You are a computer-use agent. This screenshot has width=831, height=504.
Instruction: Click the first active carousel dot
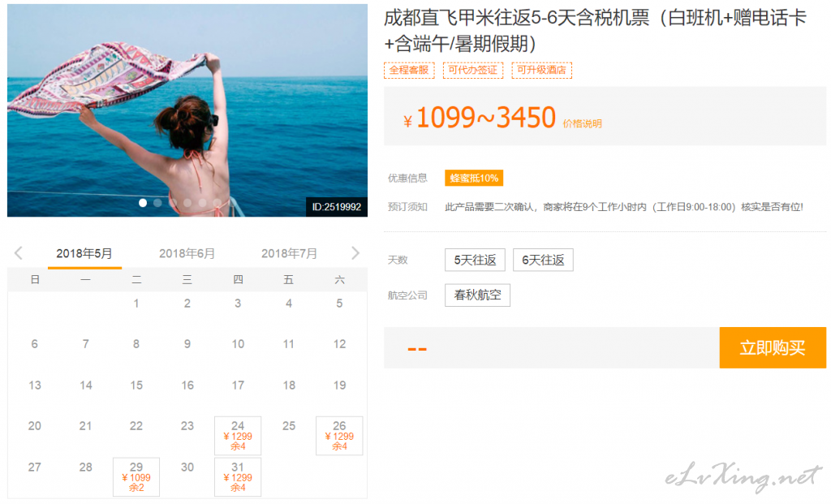(143, 202)
